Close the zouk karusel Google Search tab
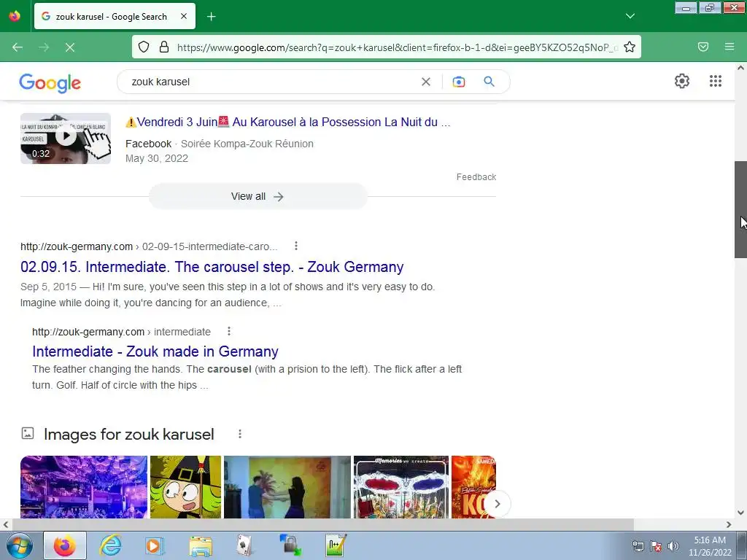The width and height of the screenshot is (747, 560). click(184, 16)
